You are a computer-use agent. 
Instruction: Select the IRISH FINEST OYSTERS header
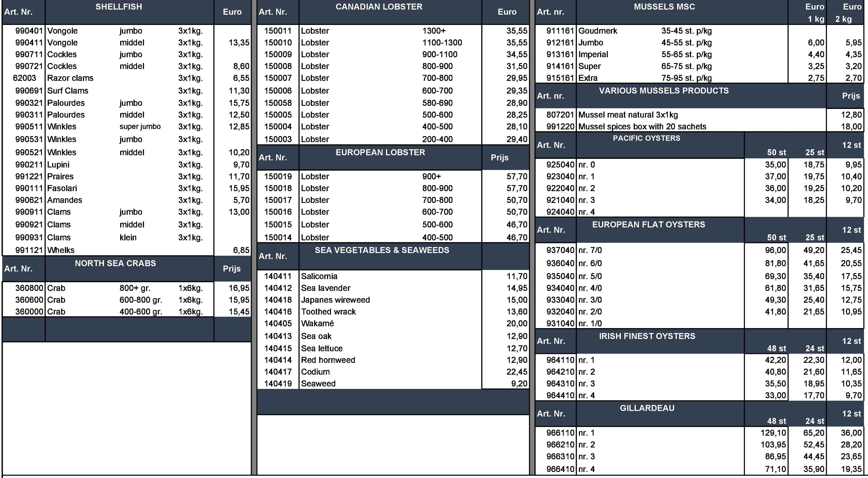pos(647,336)
